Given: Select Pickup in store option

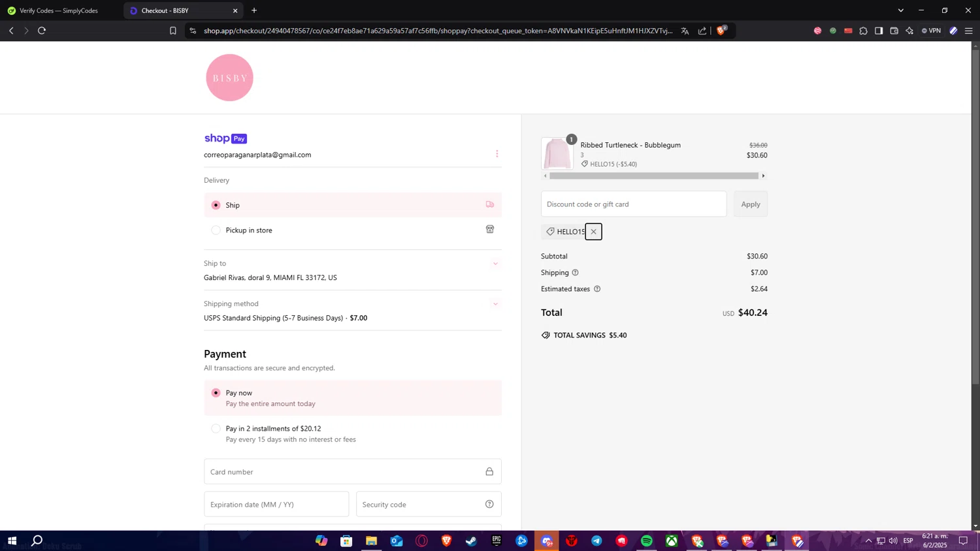Looking at the screenshot, I should (353, 230).
